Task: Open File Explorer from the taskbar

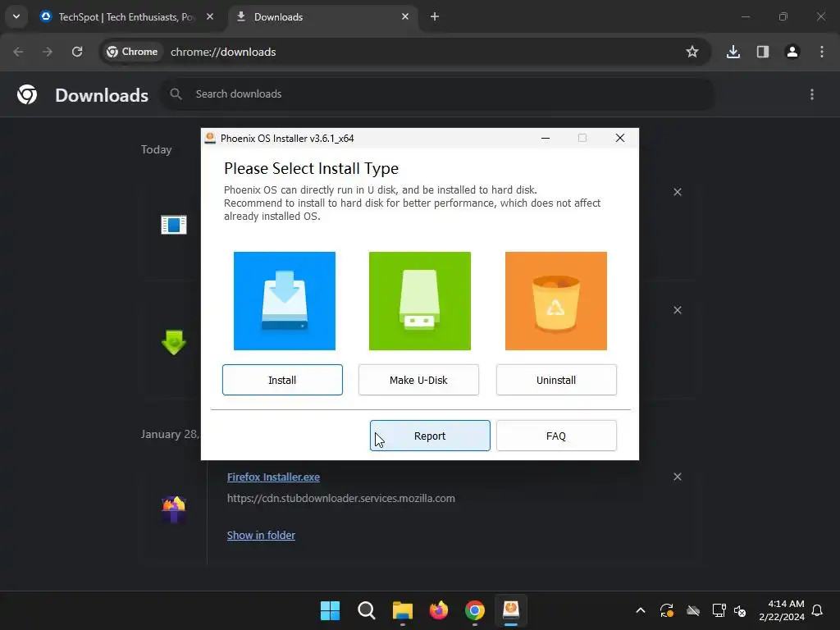Action: [402, 610]
